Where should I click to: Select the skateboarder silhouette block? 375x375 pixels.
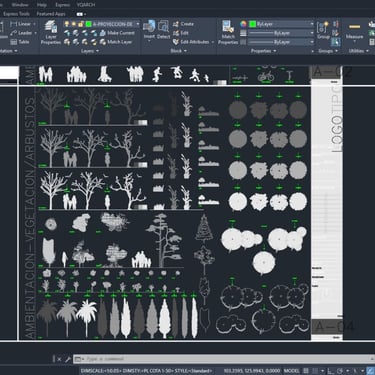point(177,73)
